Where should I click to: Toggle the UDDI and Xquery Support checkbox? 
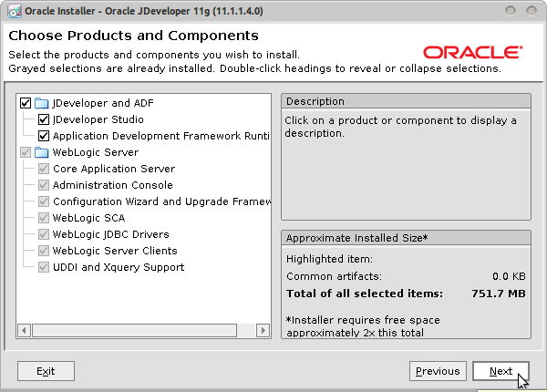[x=44, y=267]
